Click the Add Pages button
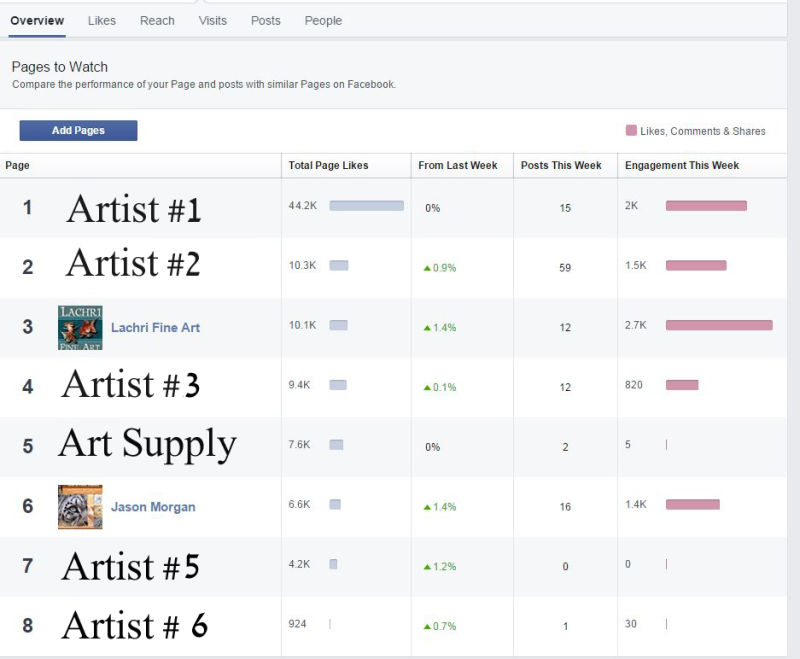Viewport: 800px width, 659px height. 78,130
